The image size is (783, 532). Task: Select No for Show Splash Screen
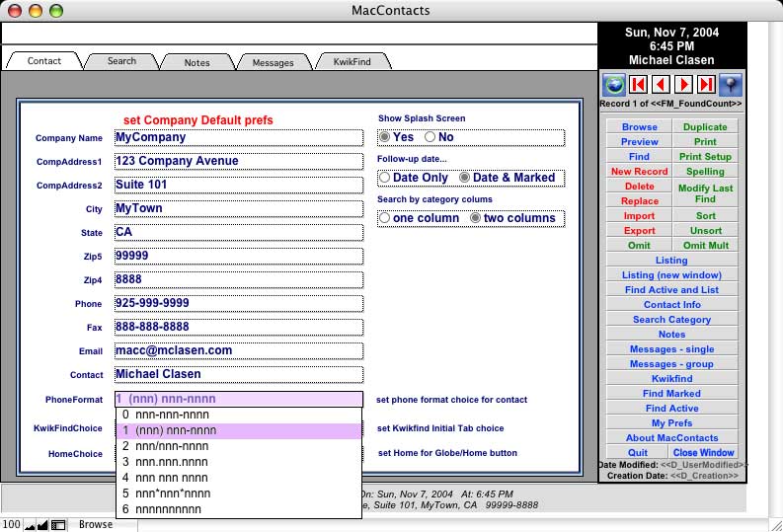pyautogui.click(x=431, y=137)
